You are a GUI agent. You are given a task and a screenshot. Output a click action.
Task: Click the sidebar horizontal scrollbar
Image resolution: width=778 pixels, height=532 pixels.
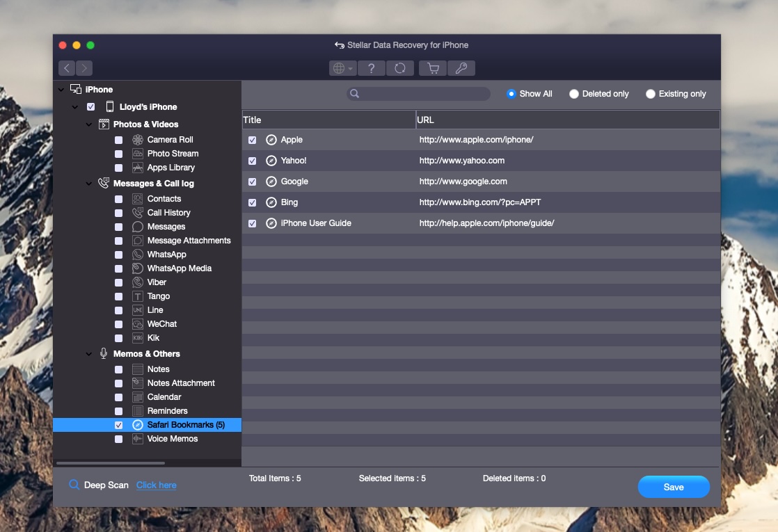pyautogui.click(x=111, y=463)
